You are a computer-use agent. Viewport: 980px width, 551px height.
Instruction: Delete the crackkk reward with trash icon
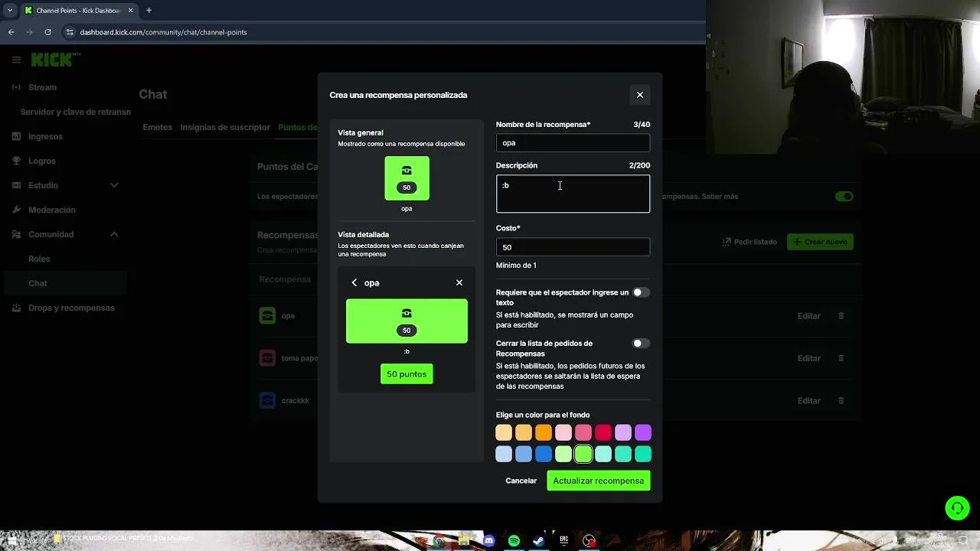(x=841, y=401)
